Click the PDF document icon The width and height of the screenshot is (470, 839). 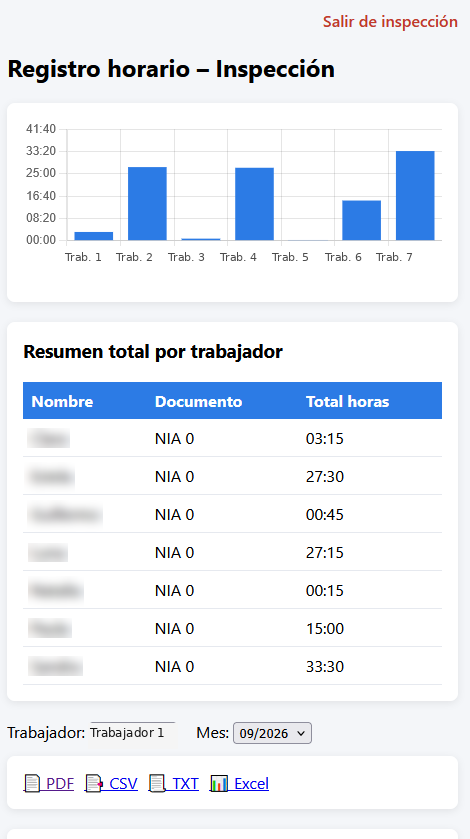[33, 783]
